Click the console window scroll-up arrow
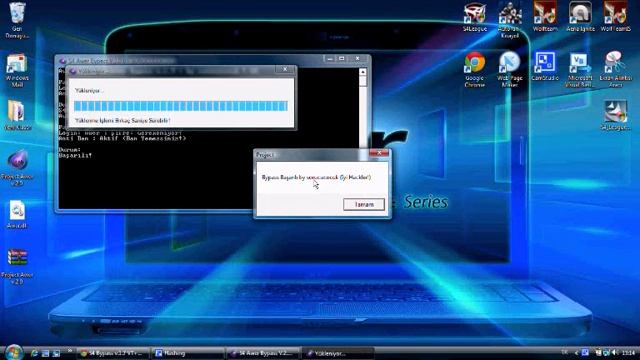Image resolution: width=640 pixels, height=360 pixels. tap(362, 72)
